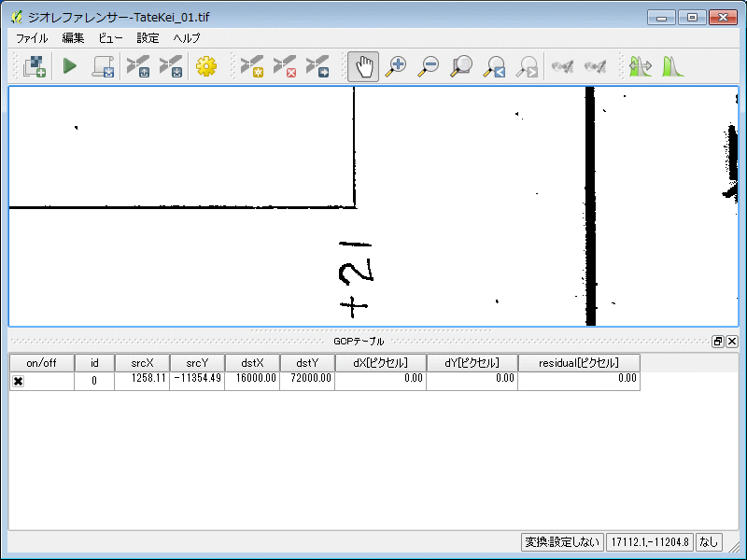Click the dstX cell showing 16000.00
The height and width of the screenshot is (560, 747).
252,380
